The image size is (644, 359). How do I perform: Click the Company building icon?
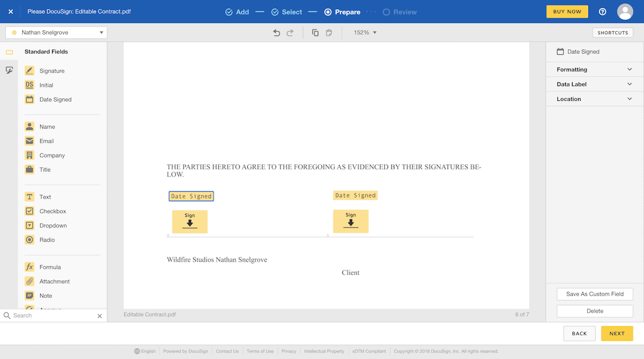[x=30, y=155]
